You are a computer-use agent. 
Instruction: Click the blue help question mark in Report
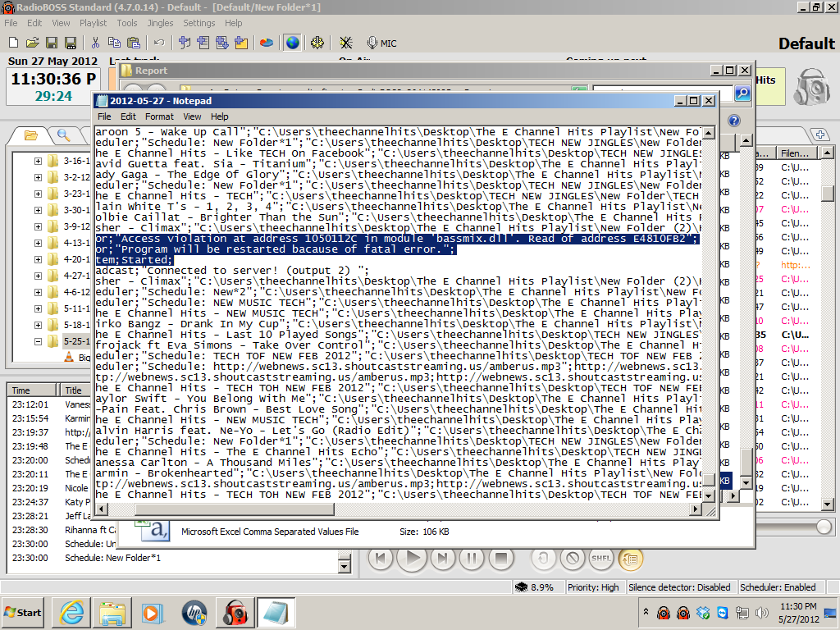(734, 121)
